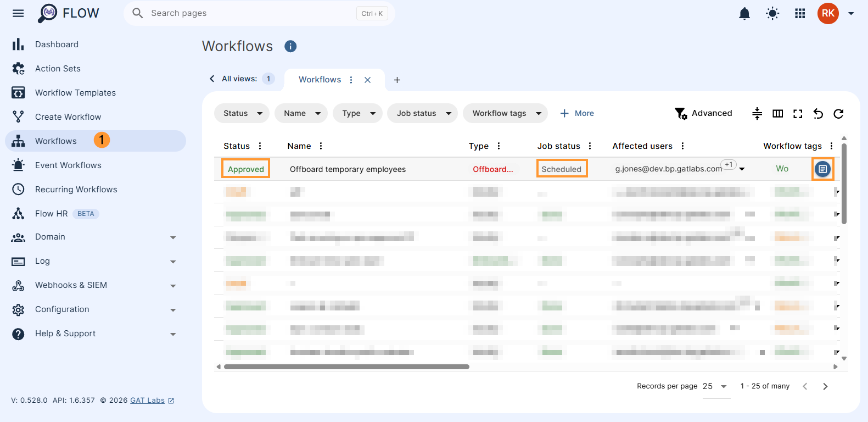This screenshot has height=422, width=868.
Task: Open the Workflow tags filter dropdown
Action: pyautogui.click(x=506, y=113)
